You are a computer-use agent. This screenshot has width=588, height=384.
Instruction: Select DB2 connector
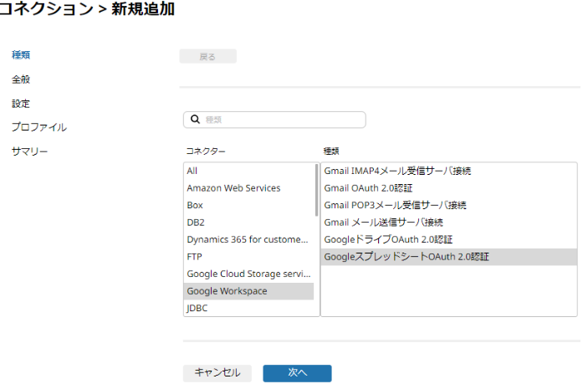248,223
